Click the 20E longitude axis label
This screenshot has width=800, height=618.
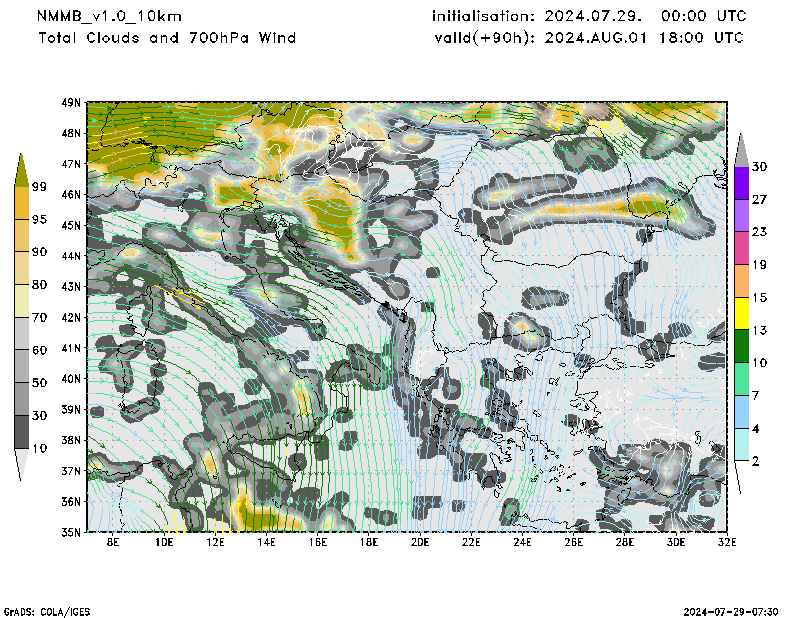pyautogui.click(x=420, y=543)
